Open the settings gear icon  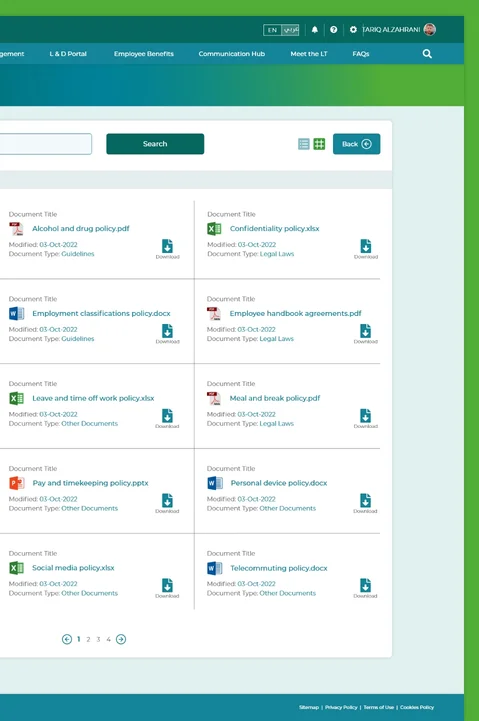coord(353,29)
